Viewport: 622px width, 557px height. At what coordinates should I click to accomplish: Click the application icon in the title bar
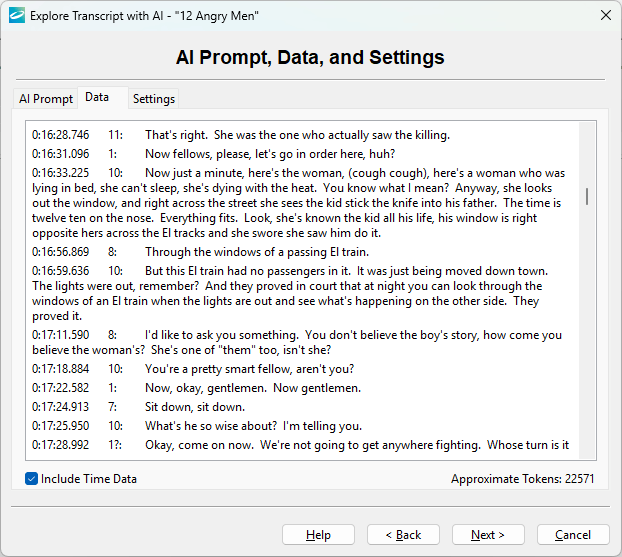point(15,15)
